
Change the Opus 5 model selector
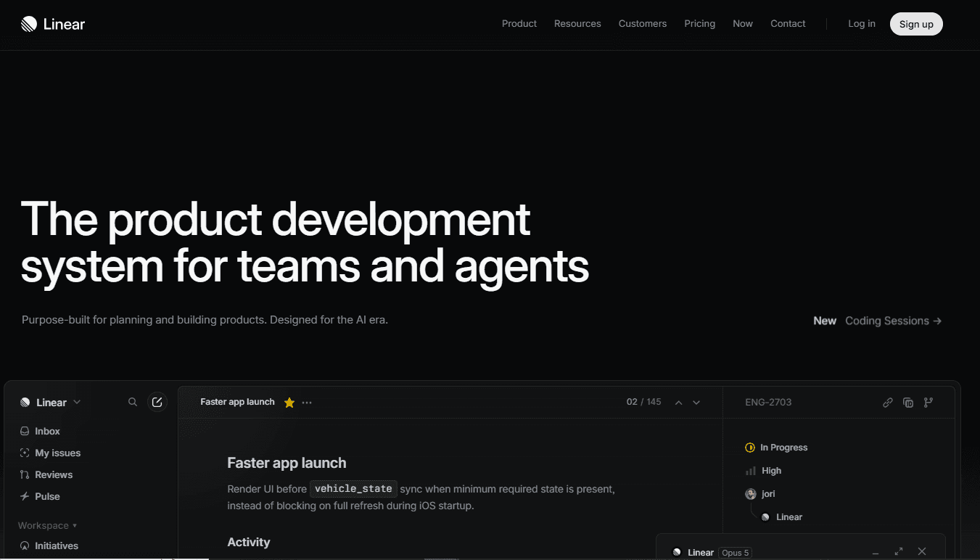point(735,553)
